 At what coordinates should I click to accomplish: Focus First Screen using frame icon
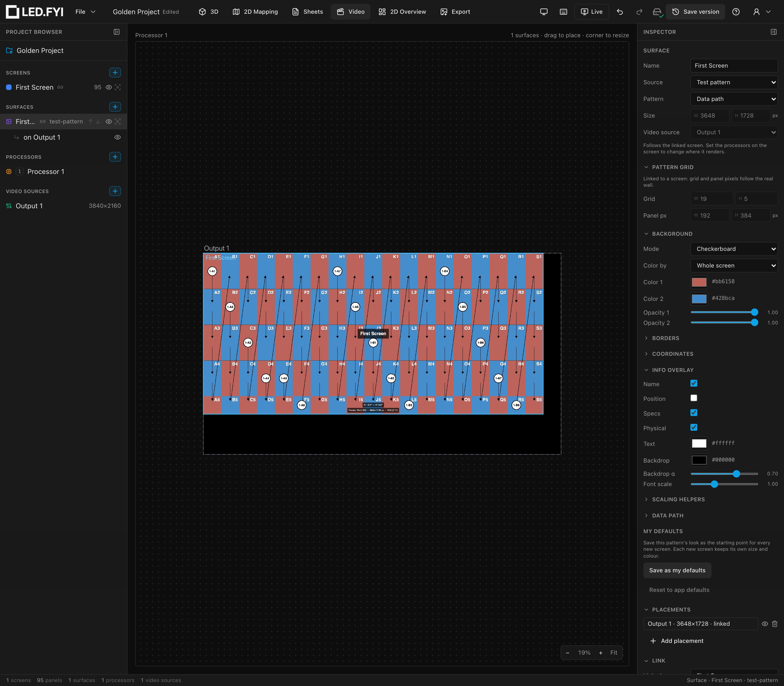pos(118,87)
